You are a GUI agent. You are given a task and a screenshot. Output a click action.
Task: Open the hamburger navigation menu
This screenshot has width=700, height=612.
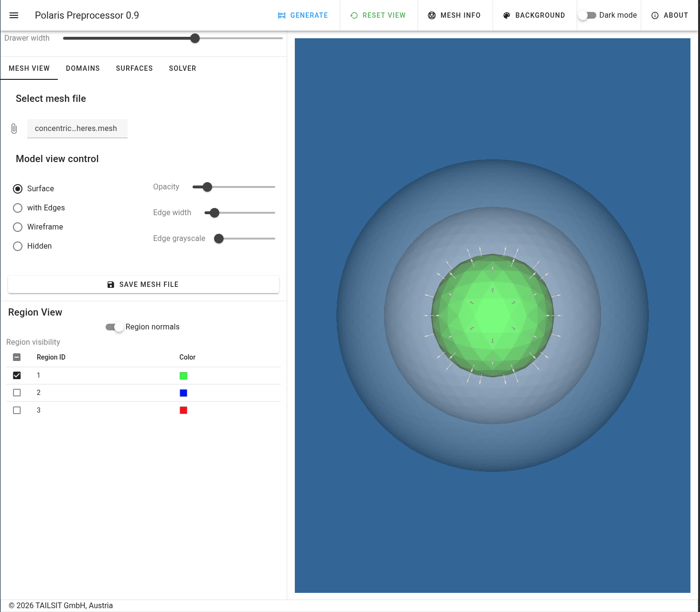tap(14, 15)
